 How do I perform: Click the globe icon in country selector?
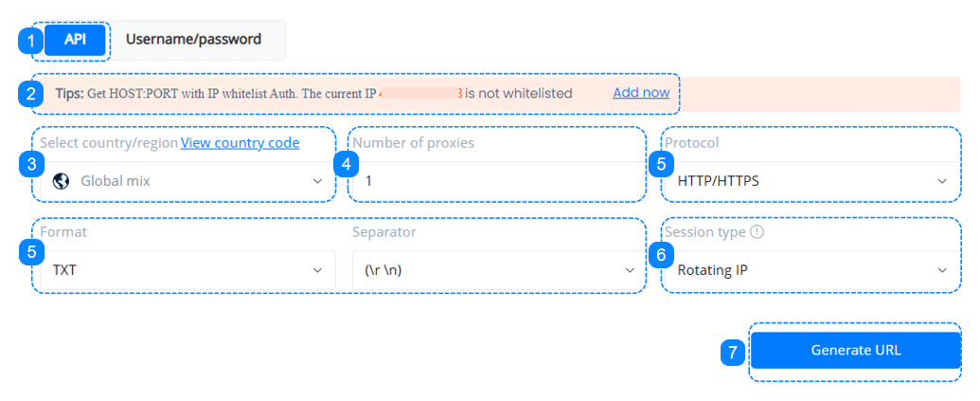click(x=62, y=181)
